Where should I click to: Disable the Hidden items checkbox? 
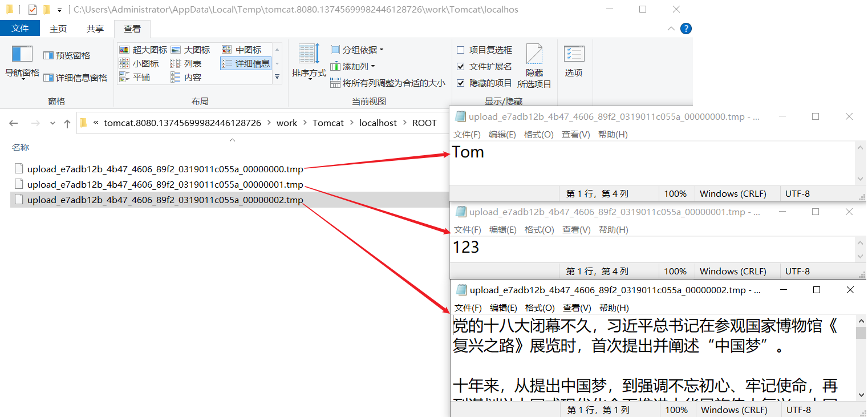461,83
